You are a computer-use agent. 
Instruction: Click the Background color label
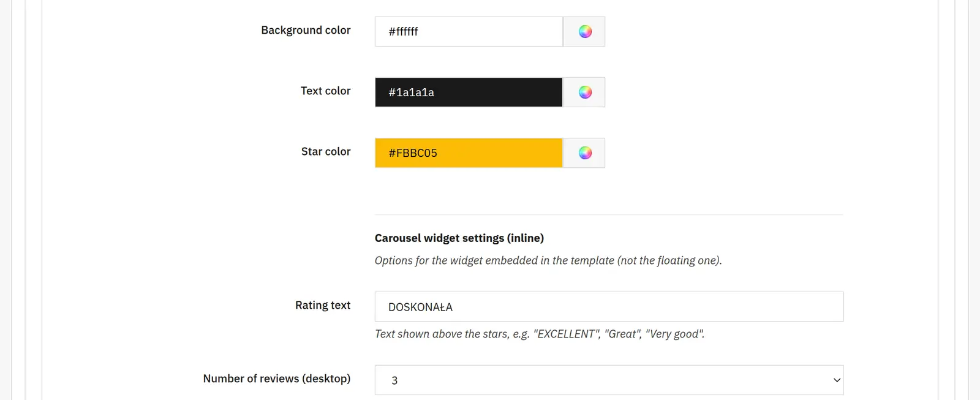pos(306,30)
